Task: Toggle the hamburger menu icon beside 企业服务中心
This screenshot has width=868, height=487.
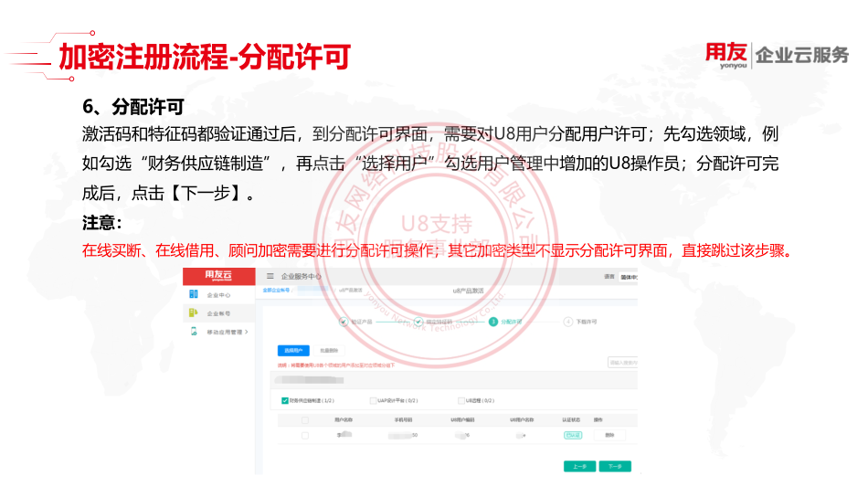Action: click(x=270, y=276)
